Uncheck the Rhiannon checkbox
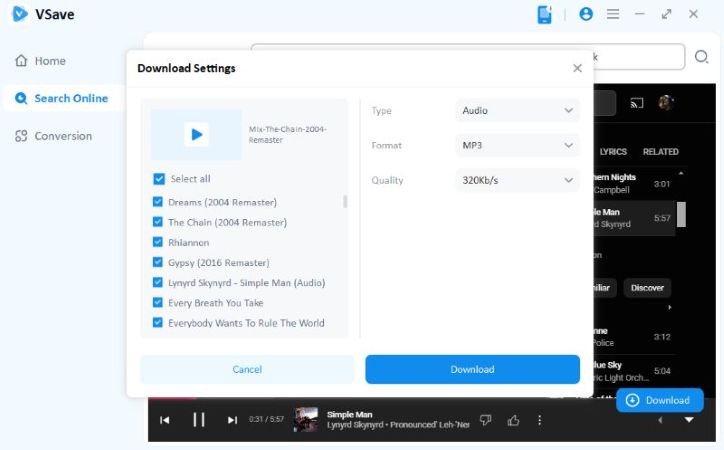The width and height of the screenshot is (724, 450). [157, 242]
